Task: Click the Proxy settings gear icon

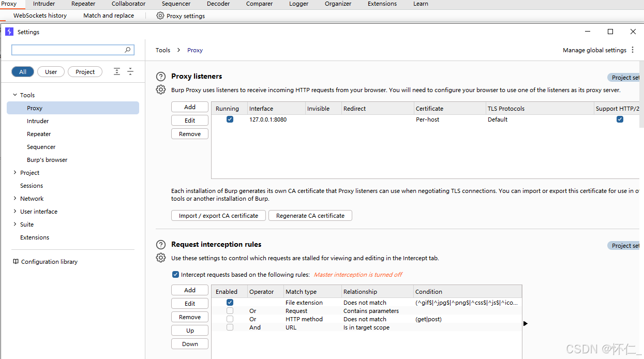Action: (x=160, y=16)
